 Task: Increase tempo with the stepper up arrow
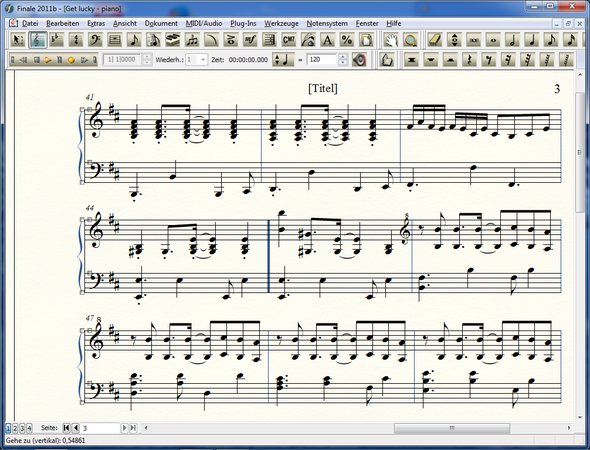(x=342, y=57)
